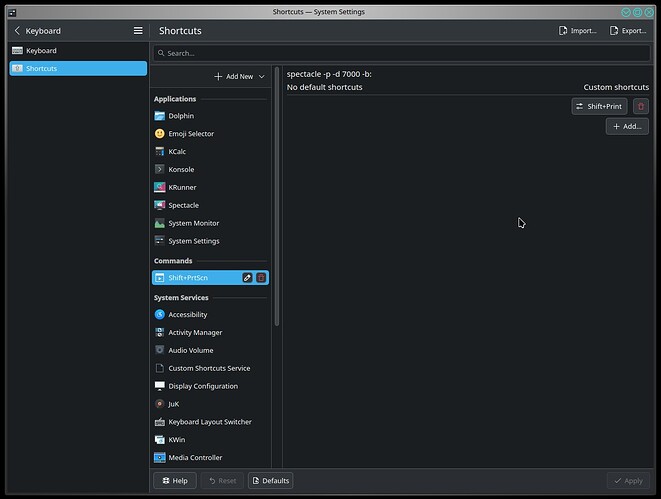
Task: Click the KCalc calculator icon
Action: tap(159, 151)
